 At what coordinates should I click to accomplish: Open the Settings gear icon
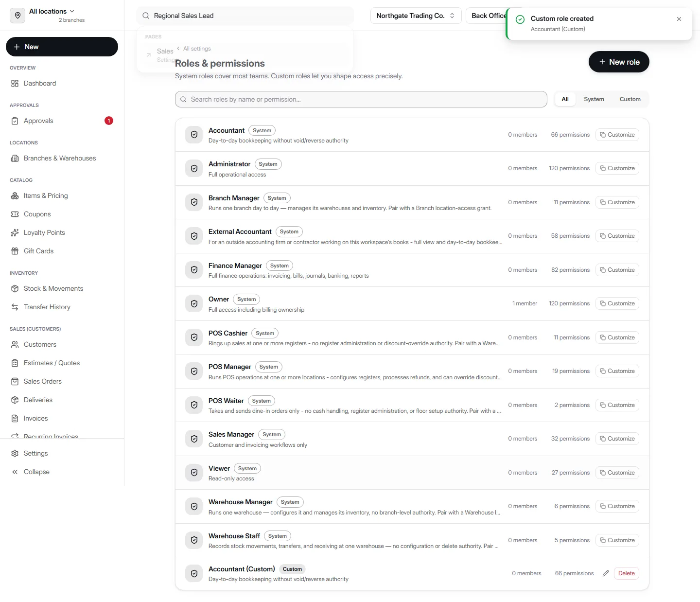pyautogui.click(x=15, y=454)
